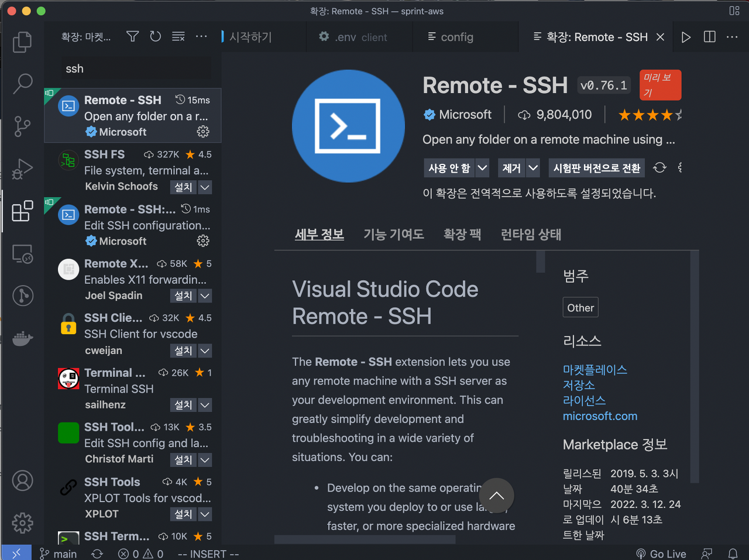Open more actions in extensions sidebar header

tap(201, 37)
